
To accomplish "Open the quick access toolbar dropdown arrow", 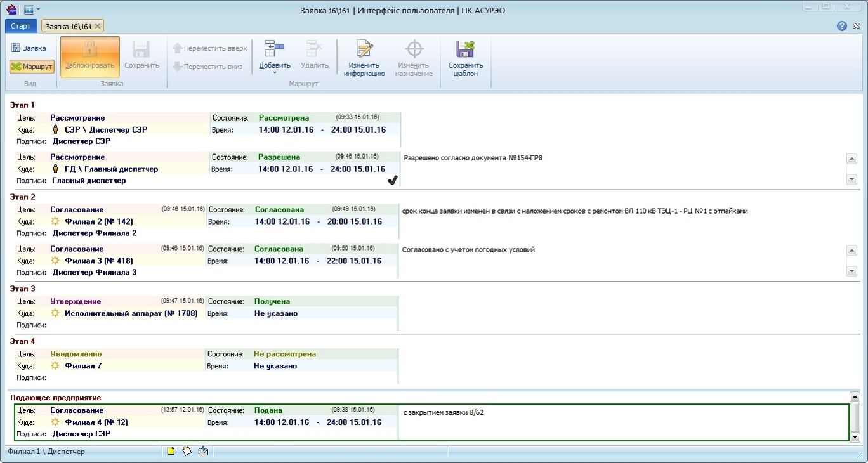I will 38,10.
